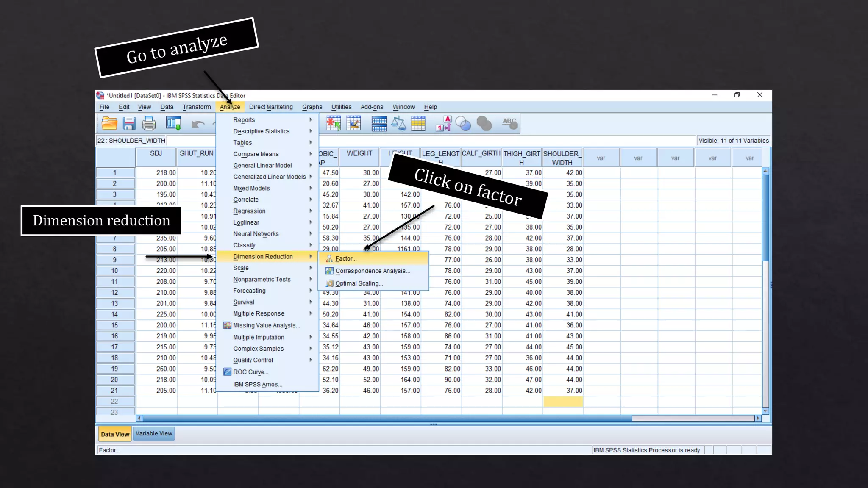Switch to the Variable View tab

pos(154,433)
